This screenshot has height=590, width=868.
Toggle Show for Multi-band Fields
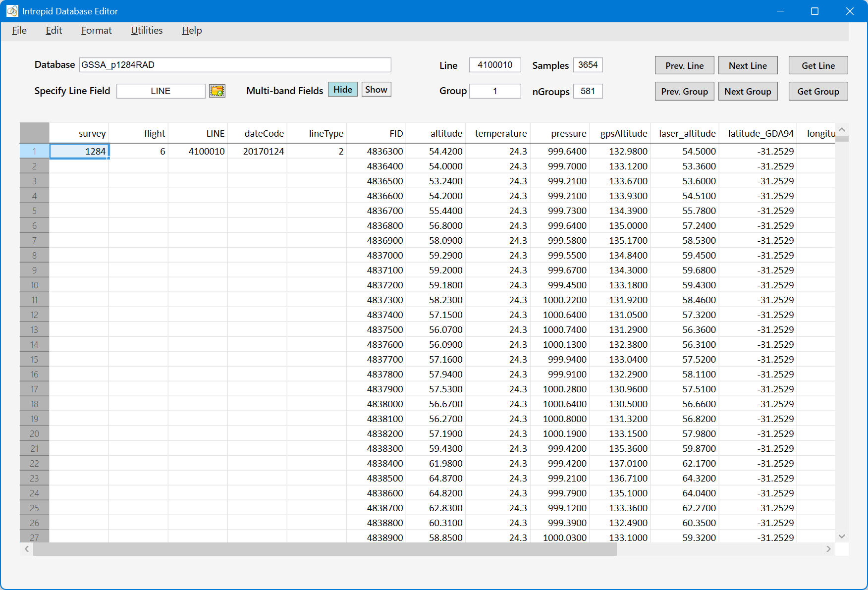point(377,90)
